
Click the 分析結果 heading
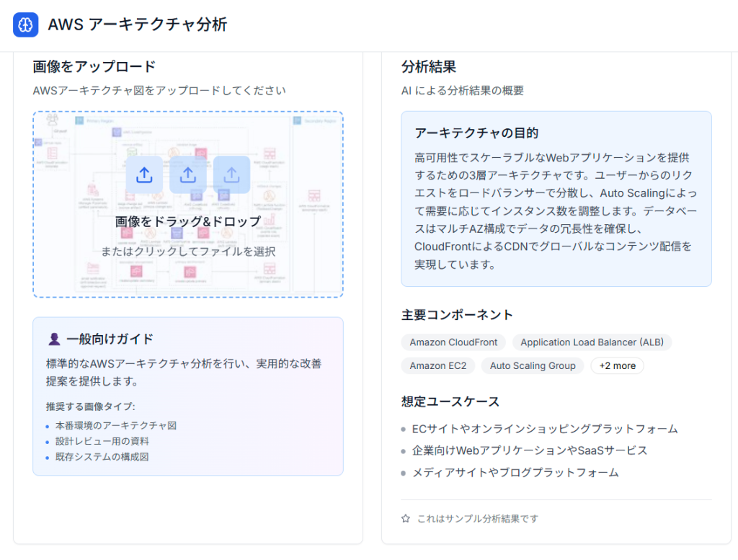tap(429, 67)
